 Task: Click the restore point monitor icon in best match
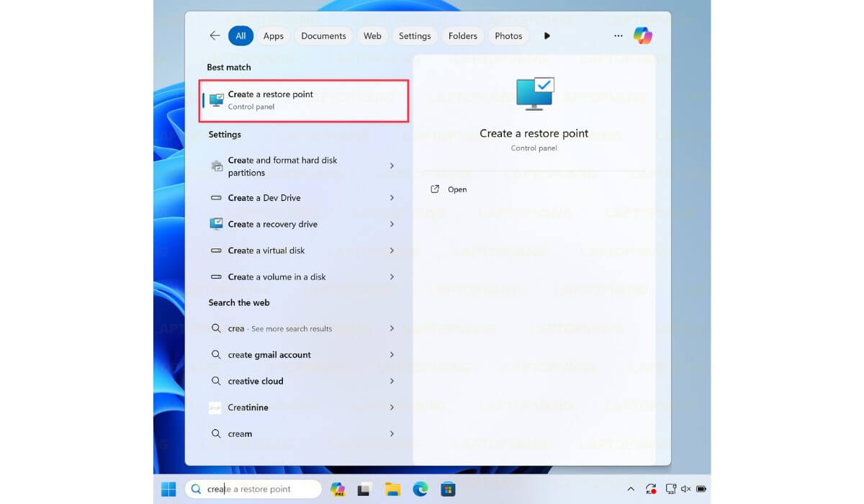pyautogui.click(x=216, y=100)
